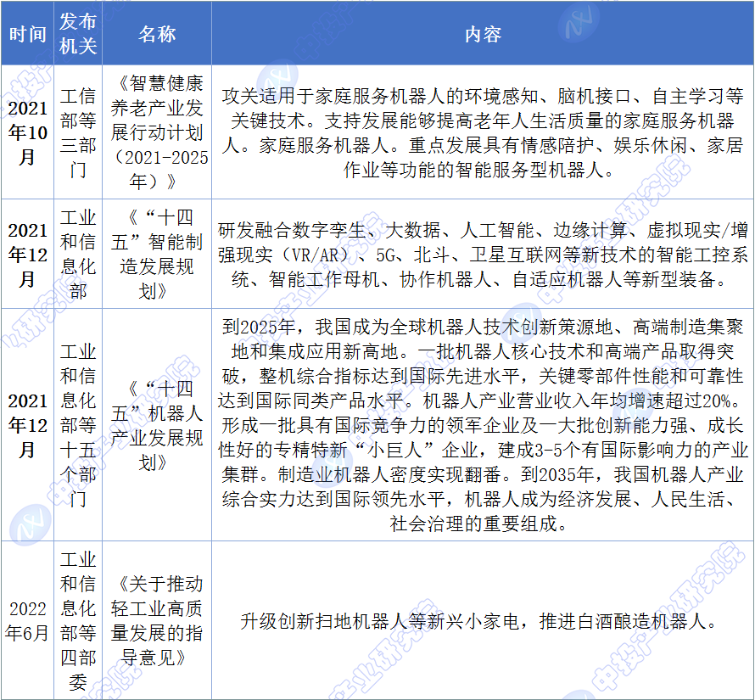Click the 名称 column header
755x700 pixels.
pos(157,34)
